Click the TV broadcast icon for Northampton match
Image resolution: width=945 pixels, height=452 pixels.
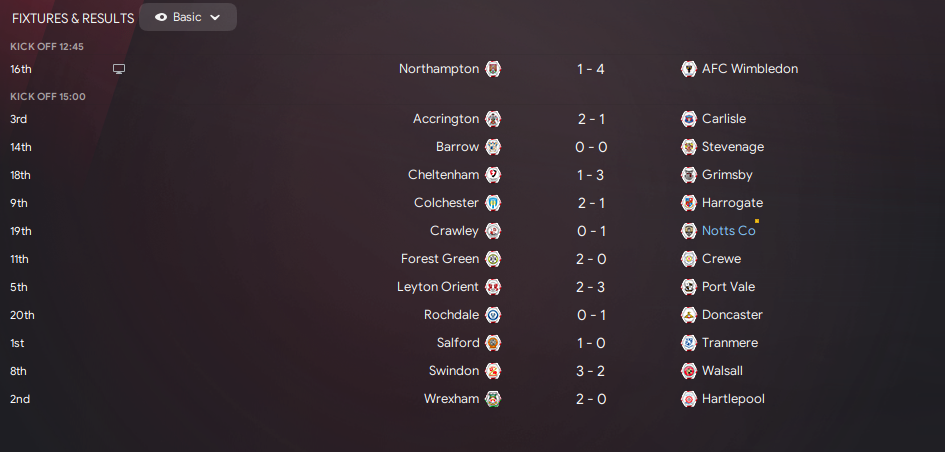119,69
